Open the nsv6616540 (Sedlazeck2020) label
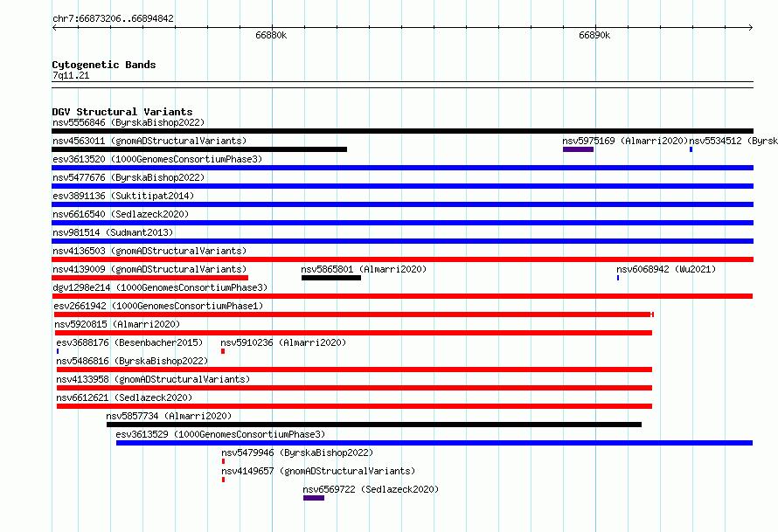Image resolution: width=778 pixels, height=532 pixels. (121, 214)
